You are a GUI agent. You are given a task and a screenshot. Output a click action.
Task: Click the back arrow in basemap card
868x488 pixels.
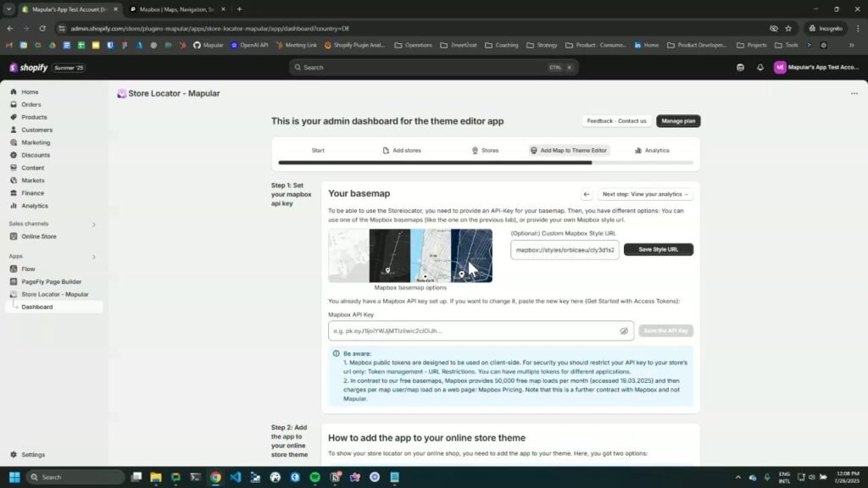click(586, 194)
